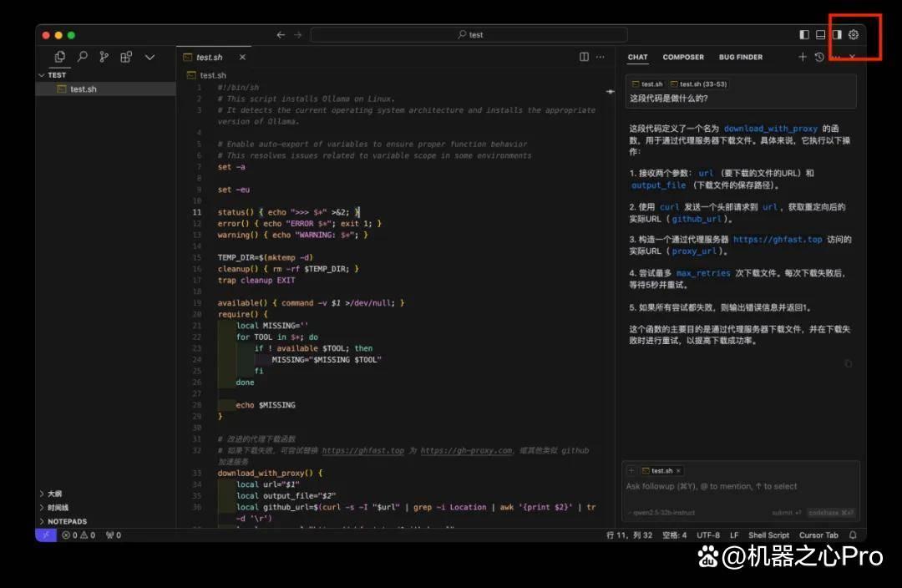902x588 pixels.
Task: Expand the NOTEPADS section
Action: tap(63, 521)
